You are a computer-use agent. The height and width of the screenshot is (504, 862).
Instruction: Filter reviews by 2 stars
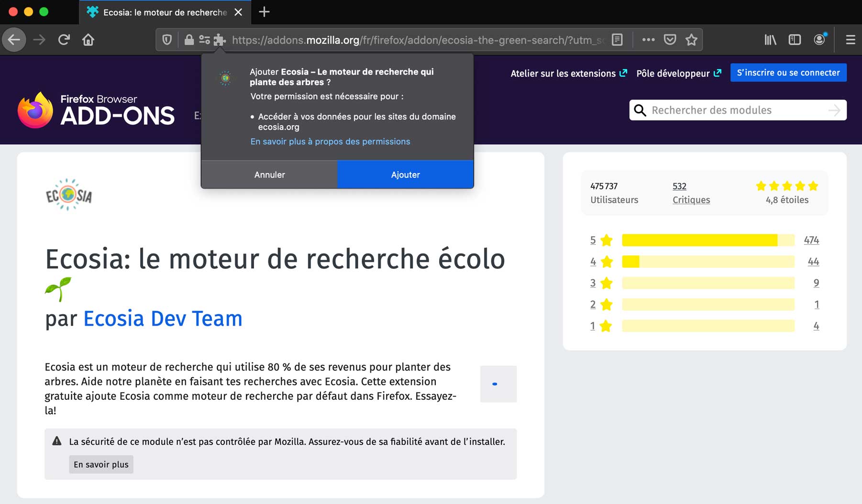click(x=601, y=305)
